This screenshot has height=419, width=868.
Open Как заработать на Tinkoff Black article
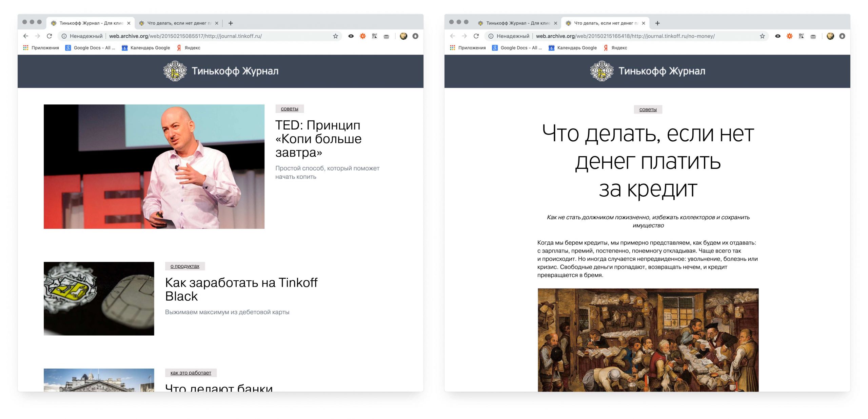coord(241,289)
